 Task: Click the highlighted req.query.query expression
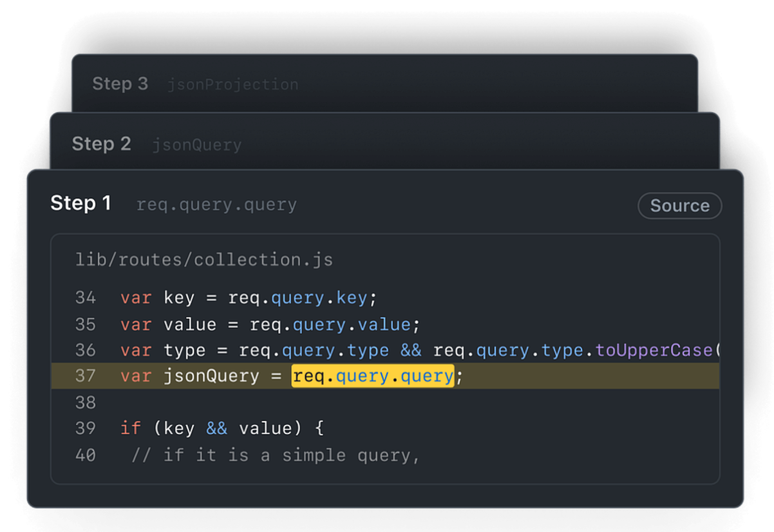373,376
